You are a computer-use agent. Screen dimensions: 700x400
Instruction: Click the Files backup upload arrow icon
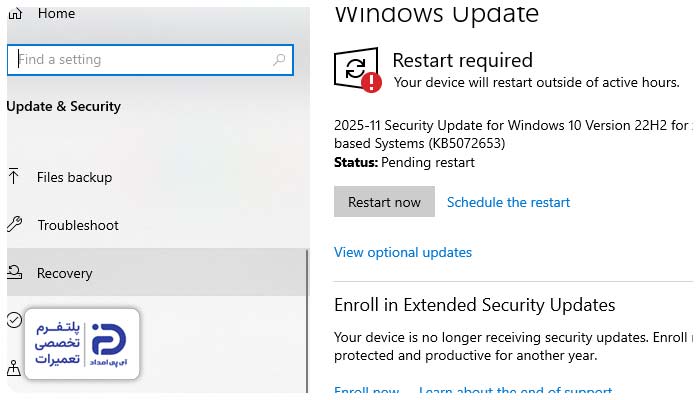click(14, 177)
